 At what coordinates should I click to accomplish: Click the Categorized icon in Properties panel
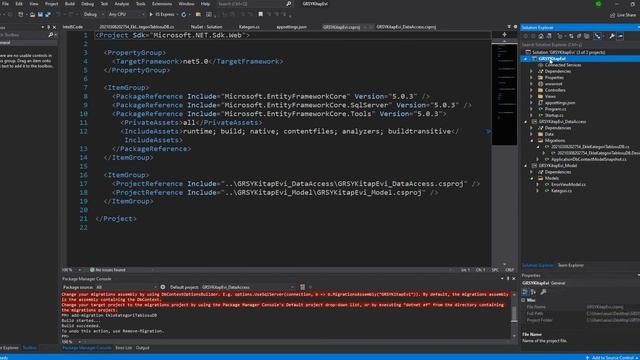[x=525, y=292]
